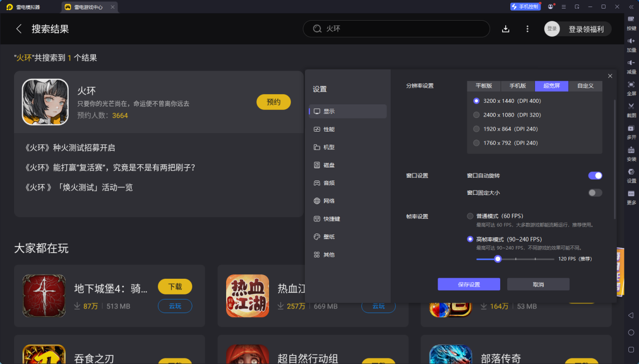Open 网络 settings section
The image size is (639, 364).
[348, 201]
